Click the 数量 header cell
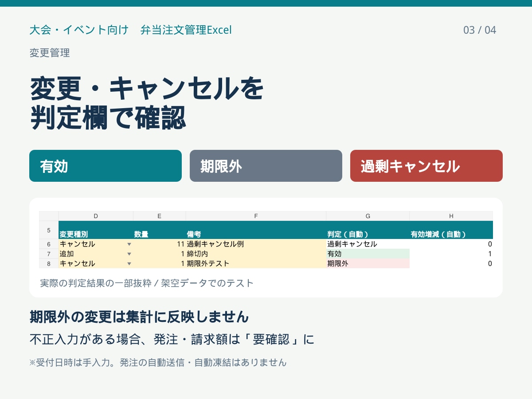This screenshot has width=532, height=399. (x=160, y=230)
